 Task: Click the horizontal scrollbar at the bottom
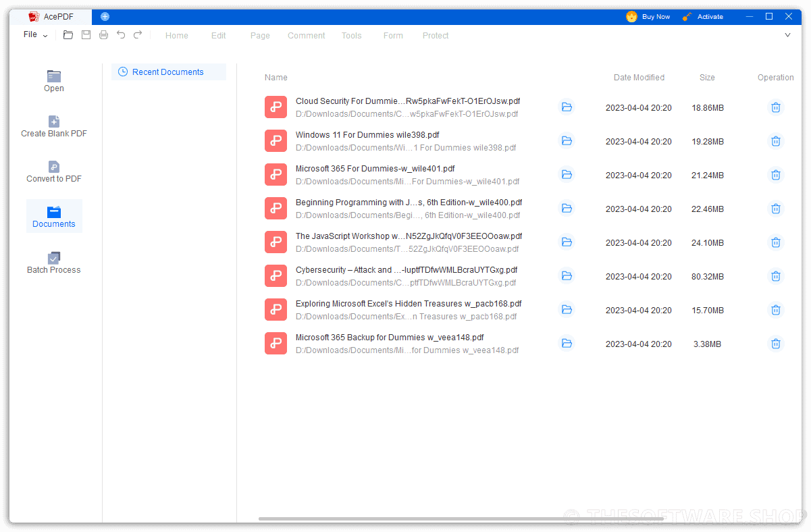pyautogui.click(x=461, y=518)
